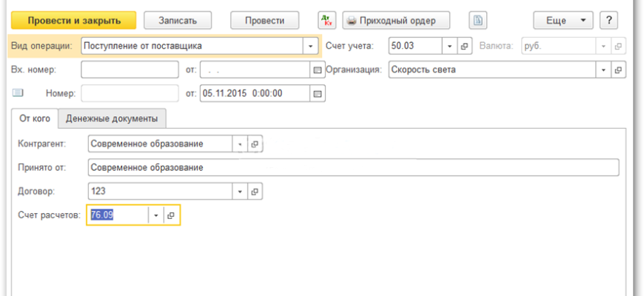Viewport: 644px width, 296px height.
Task: Click the Записать button
Action: 177,20
